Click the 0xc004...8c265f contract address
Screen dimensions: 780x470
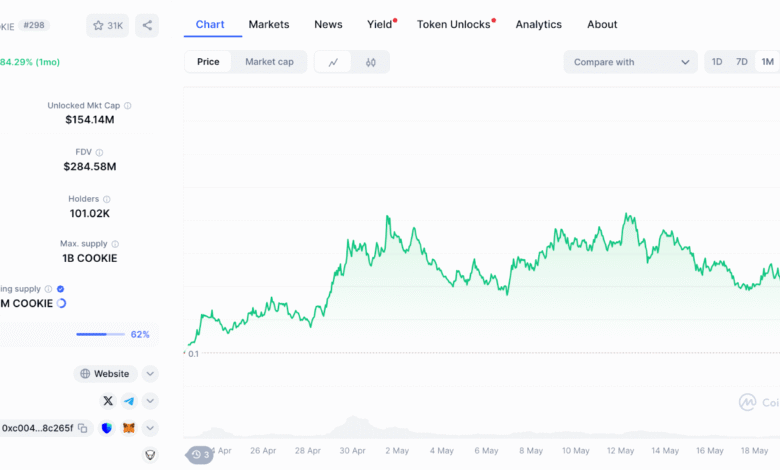pos(37,428)
